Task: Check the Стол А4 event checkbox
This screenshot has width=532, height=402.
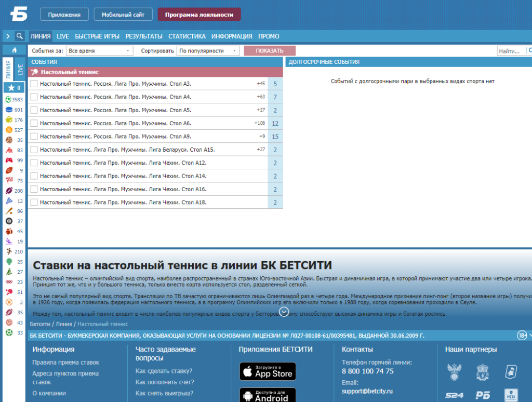Action: pyautogui.click(x=34, y=97)
